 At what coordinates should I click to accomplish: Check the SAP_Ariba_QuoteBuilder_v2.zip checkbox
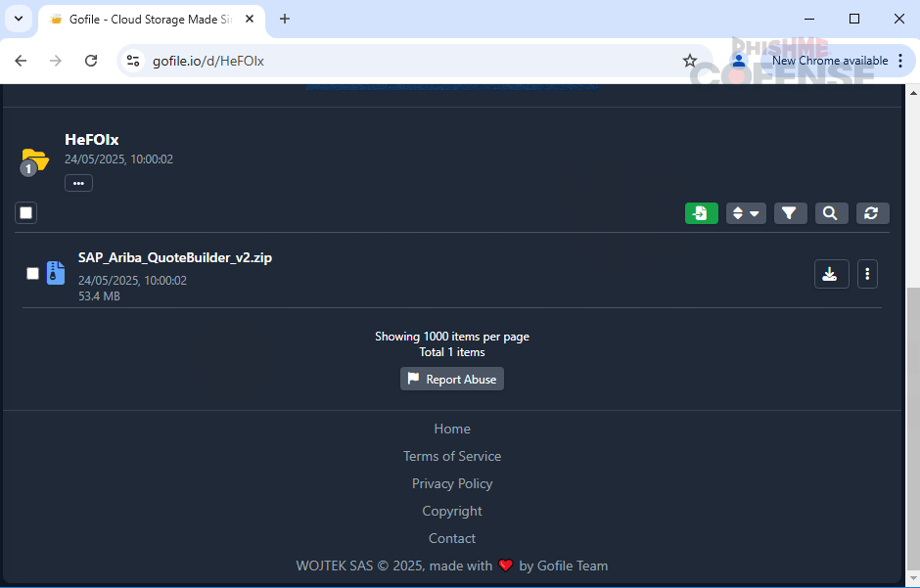pyautogui.click(x=32, y=274)
